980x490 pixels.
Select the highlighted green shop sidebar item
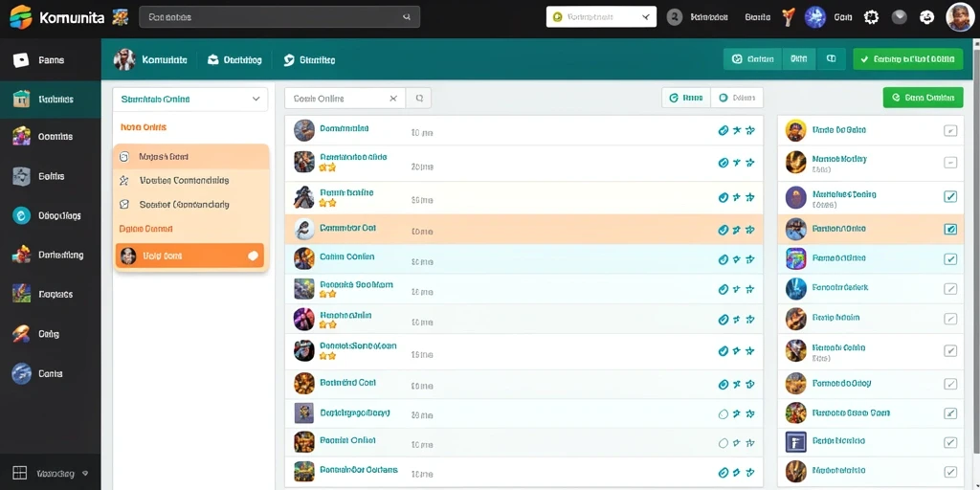point(51,99)
